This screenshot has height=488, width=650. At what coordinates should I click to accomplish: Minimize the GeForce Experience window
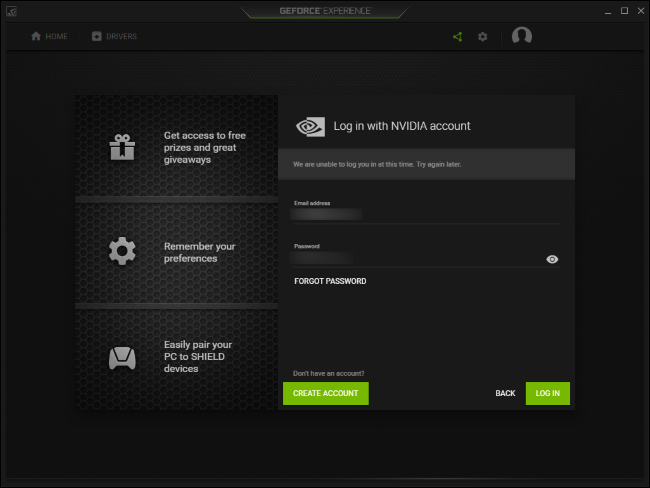point(608,11)
